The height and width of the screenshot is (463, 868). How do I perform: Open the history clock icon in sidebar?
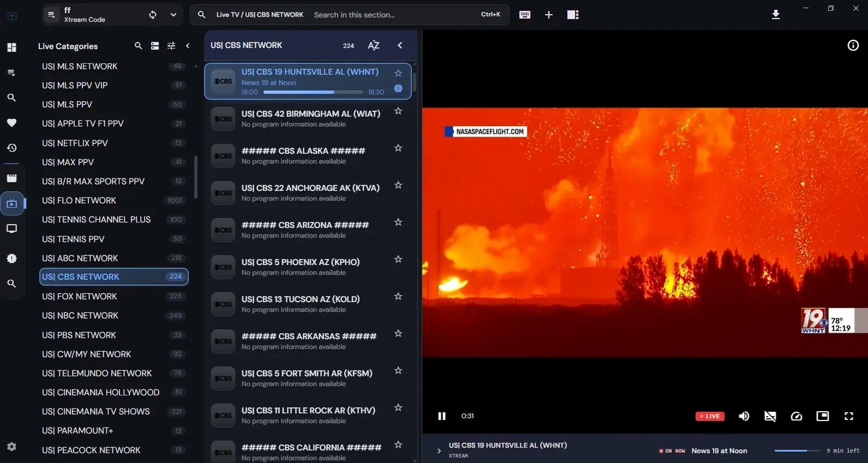[x=11, y=148]
